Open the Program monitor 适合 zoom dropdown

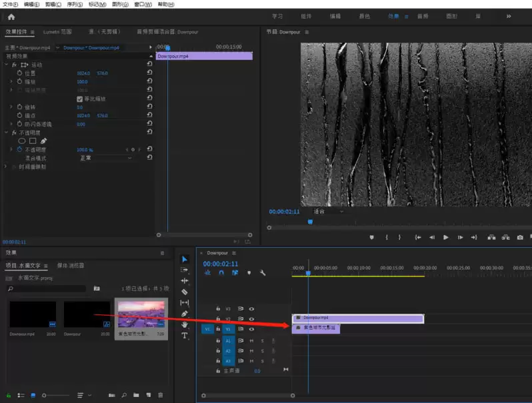point(328,211)
